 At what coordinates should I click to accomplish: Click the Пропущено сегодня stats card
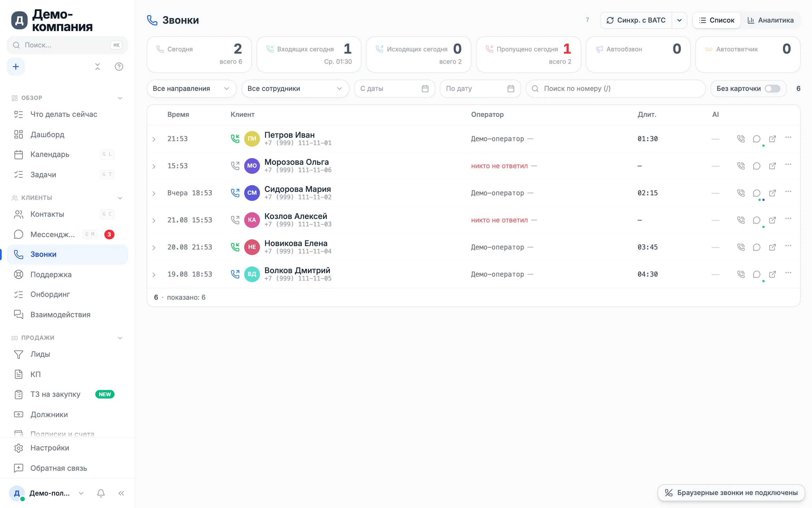click(528, 54)
